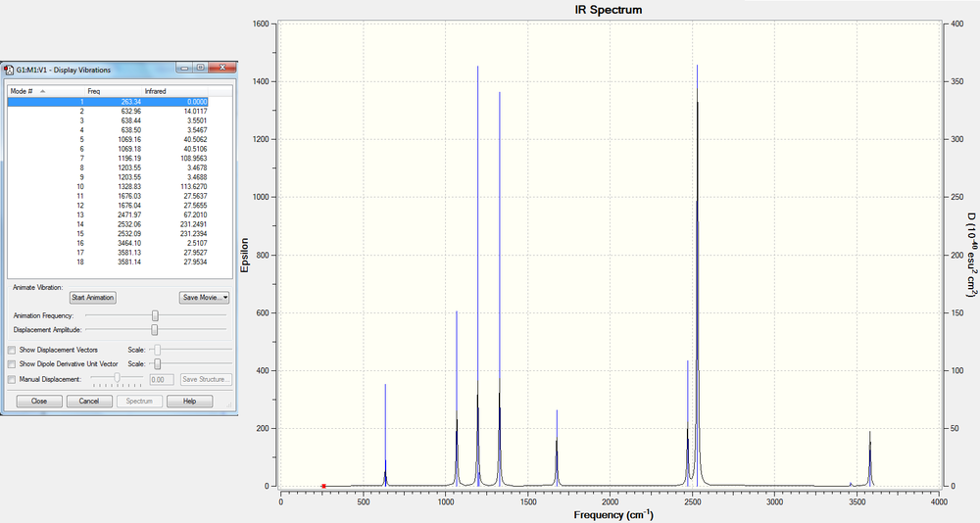This screenshot has height=523, width=980.
Task: Click the GaussView icon in dialog title bar
Action: [x=9, y=70]
